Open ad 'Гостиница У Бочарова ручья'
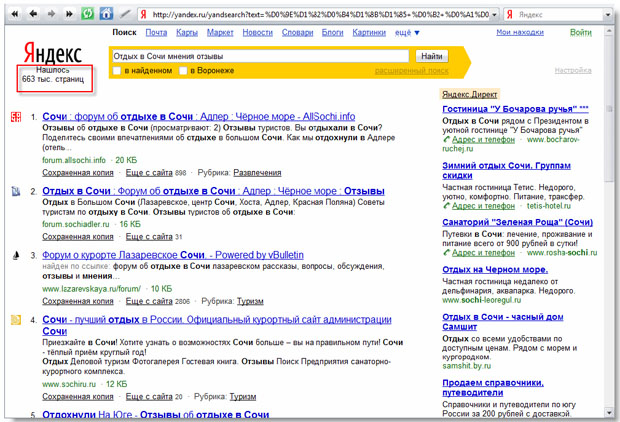The height and width of the screenshot is (422, 620). 515,109
